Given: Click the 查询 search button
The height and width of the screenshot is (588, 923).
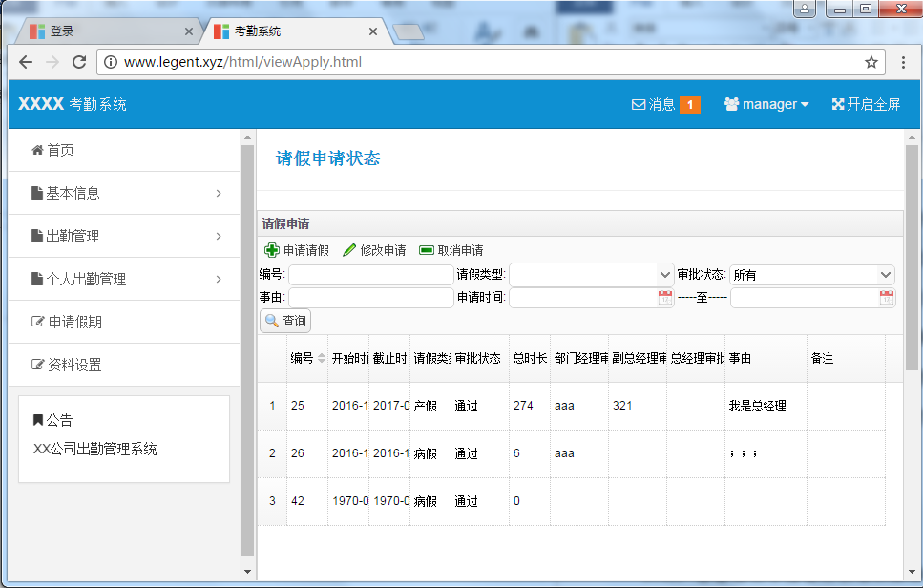Looking at the screenshot, I should [285, 321].
